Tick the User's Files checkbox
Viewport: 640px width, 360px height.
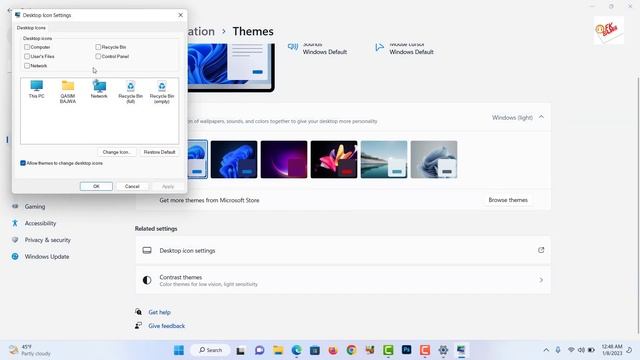[x=27, y=56]
